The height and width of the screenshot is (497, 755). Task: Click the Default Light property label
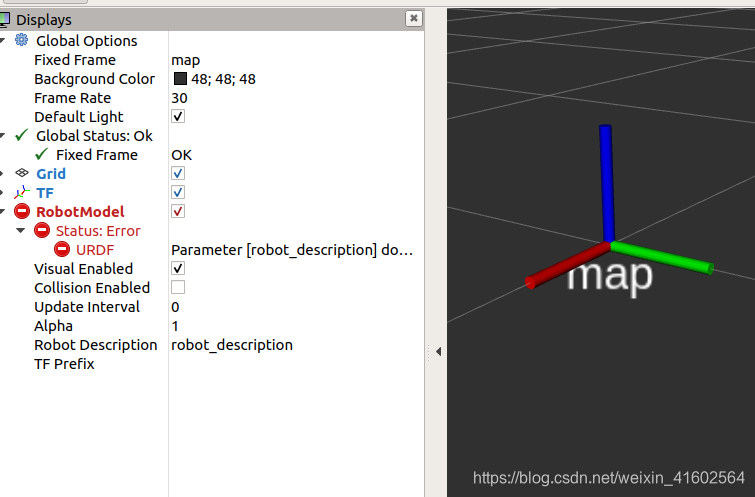78,117
